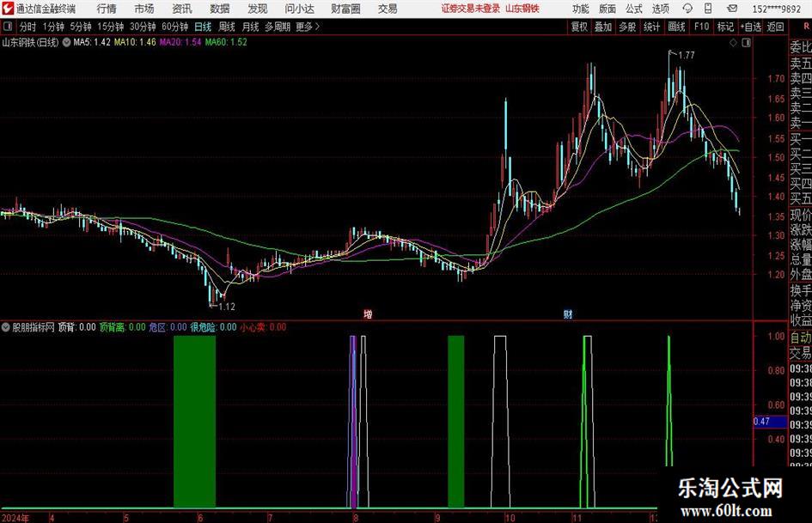Click the 1.12 low price label

(x=227, y=307)
